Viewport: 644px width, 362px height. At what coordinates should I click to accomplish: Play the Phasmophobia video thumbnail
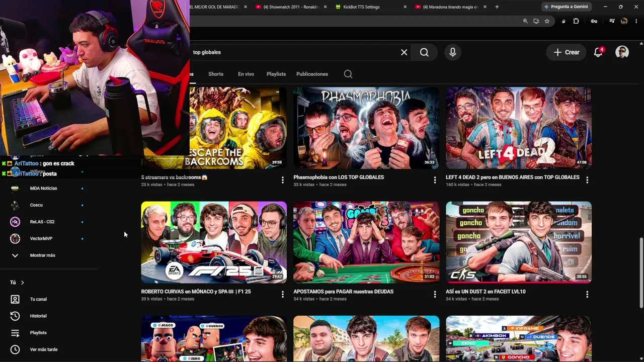[366, 128]
